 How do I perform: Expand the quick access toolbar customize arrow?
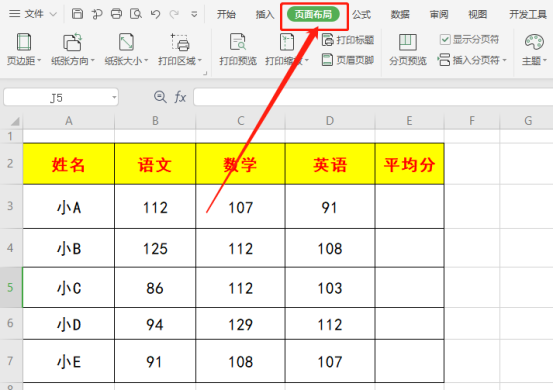[x=194, y=14]
